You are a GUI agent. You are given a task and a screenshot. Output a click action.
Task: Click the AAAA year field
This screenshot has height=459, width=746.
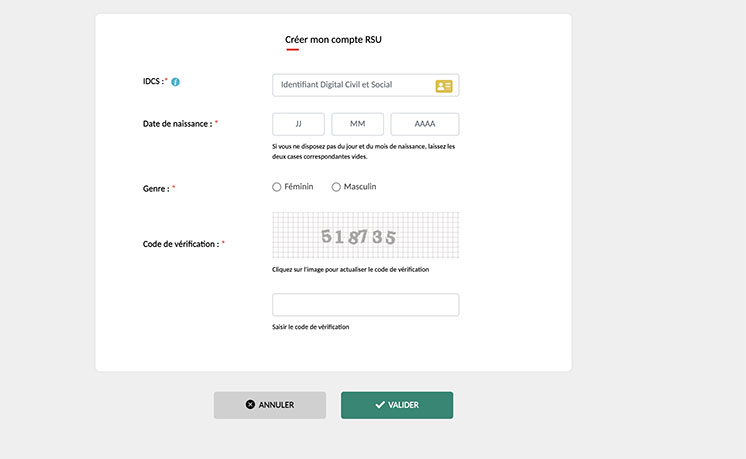(x=425, y=124)
